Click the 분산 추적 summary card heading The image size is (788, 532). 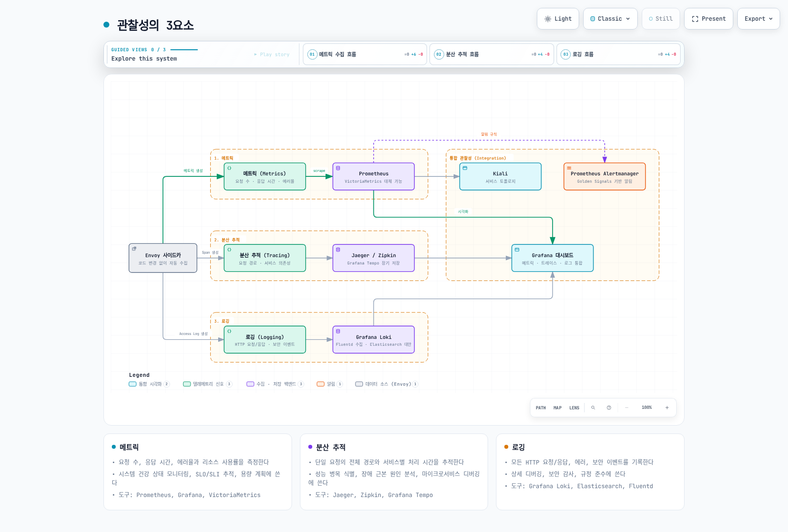[330, 447]
